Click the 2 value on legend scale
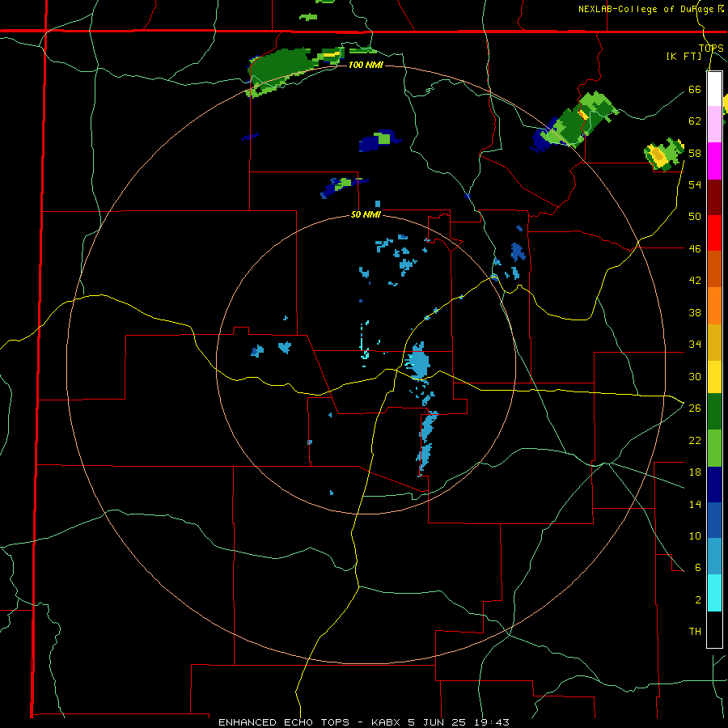 pyautogui.click(x=697, y=600)
